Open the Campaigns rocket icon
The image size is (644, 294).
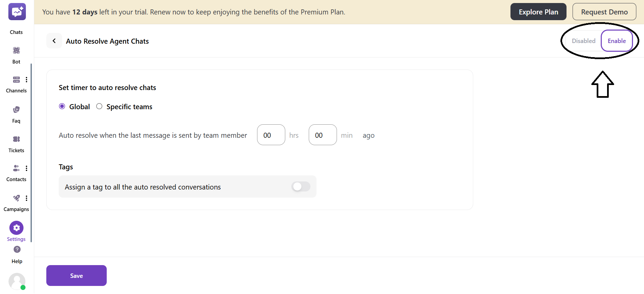coord(16,198)
